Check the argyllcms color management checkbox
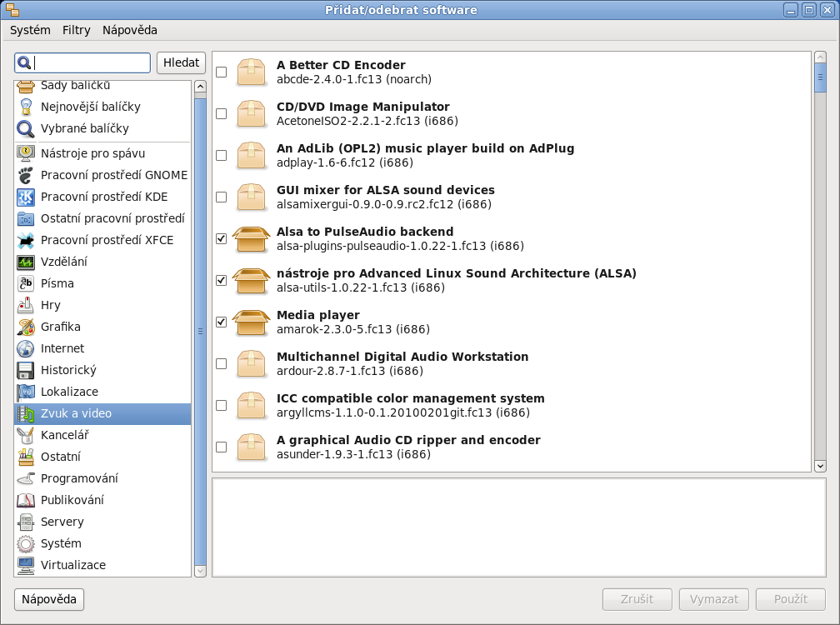 point(222,406)
